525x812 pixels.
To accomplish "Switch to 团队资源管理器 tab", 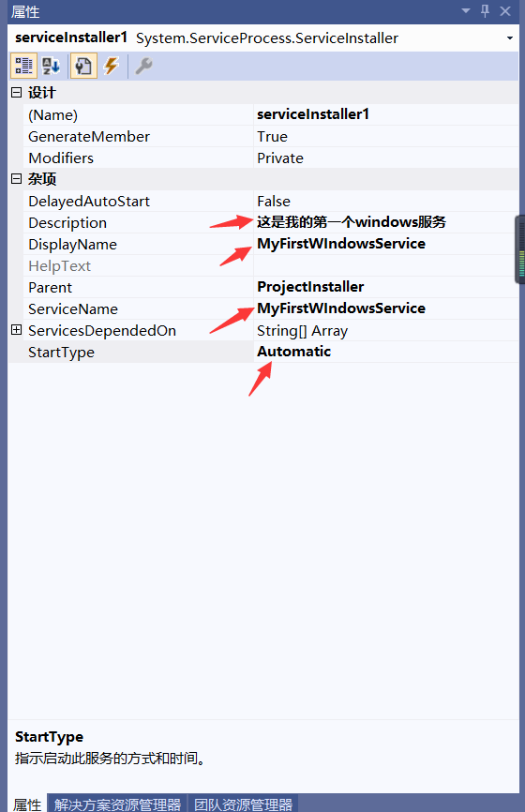I will (243, 804).
